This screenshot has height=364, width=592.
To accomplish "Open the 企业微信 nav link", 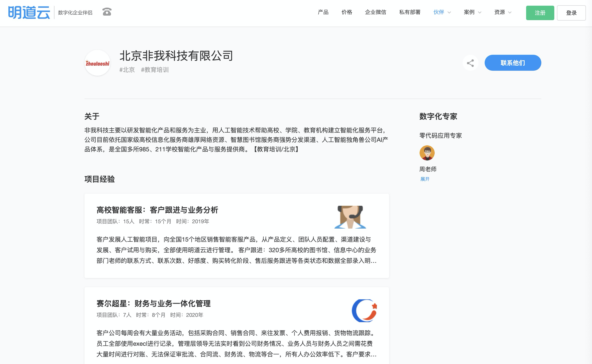I will (x=375, y=12).
